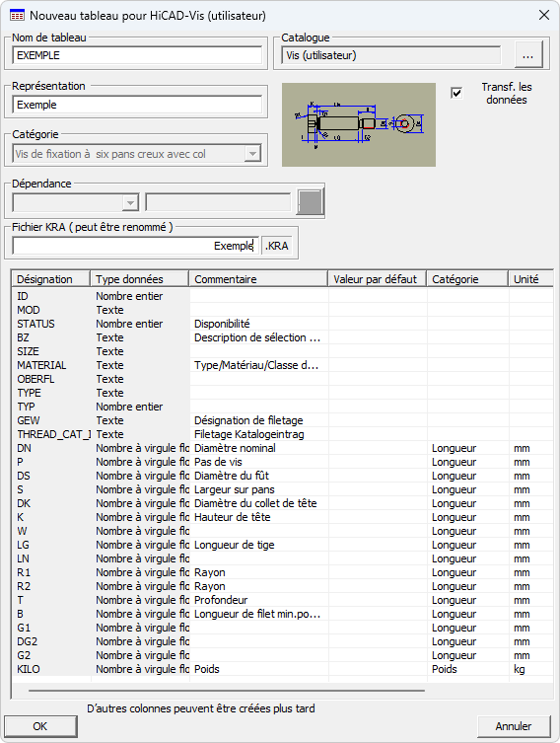The image size is (560, 743).
Task: Click the Désignation column header
Action: point(50,279)
